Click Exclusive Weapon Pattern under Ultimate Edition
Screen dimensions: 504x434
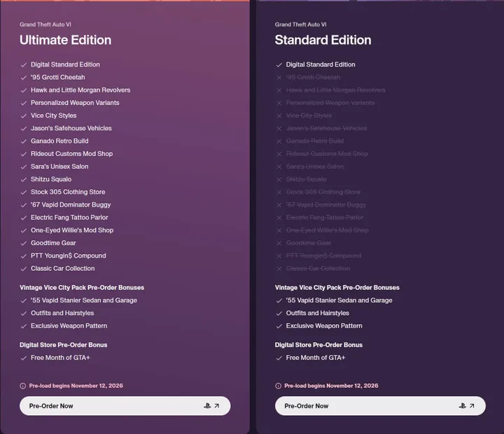(69, 326)
